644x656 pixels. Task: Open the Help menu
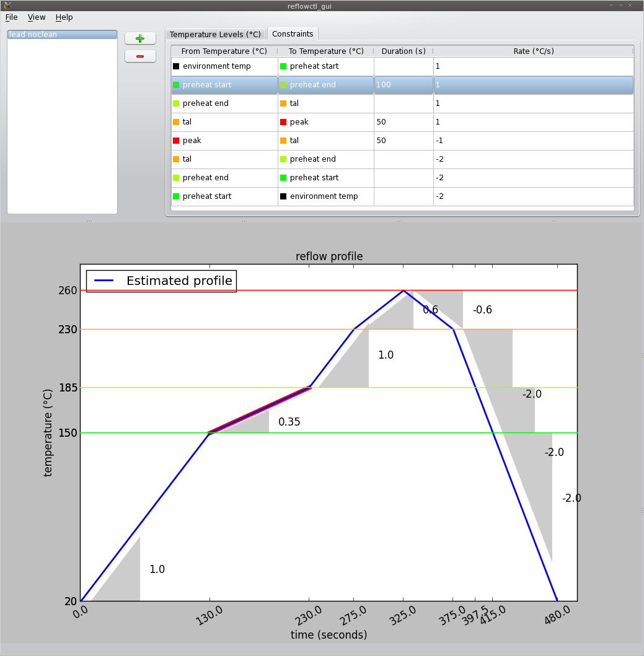(x=64, y=17)
